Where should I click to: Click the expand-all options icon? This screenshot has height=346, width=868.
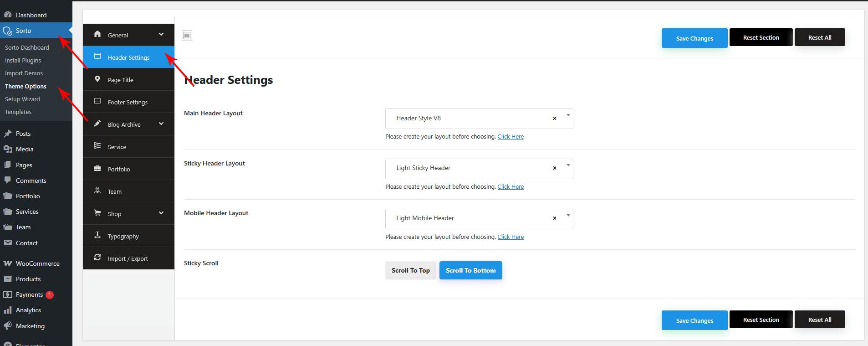point(187,36)
